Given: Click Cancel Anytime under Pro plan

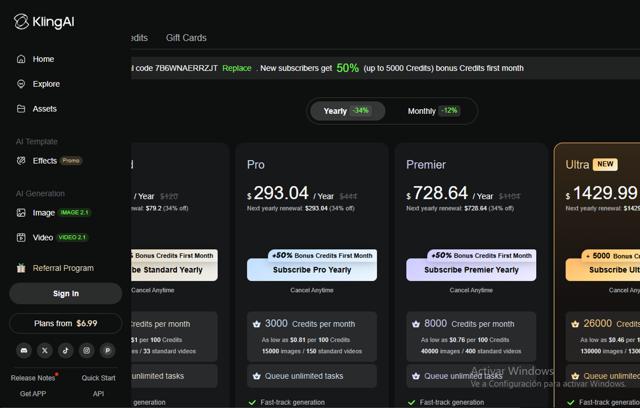Looking at the screenshot, I should pos(312,290).
